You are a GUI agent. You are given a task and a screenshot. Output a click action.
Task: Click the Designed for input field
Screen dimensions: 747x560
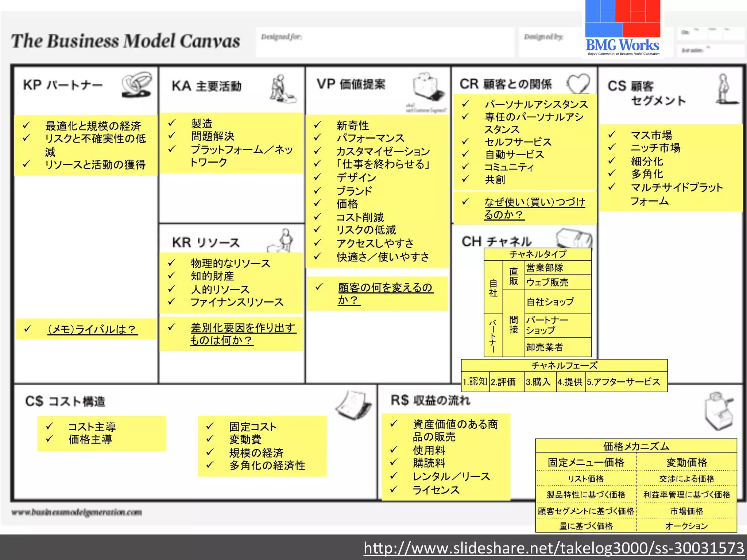coord(385,42)
